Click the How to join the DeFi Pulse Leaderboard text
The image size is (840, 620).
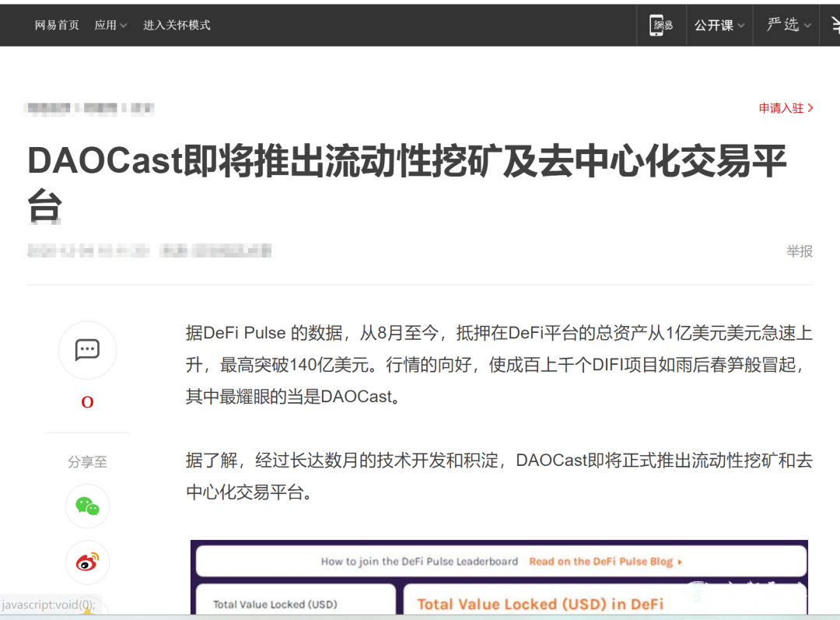pyautogui.click(x=419, y=562)
